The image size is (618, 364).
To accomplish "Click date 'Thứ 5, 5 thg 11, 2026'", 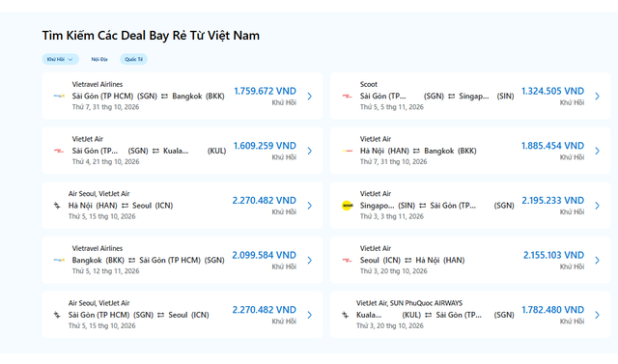I will [392, 107].
